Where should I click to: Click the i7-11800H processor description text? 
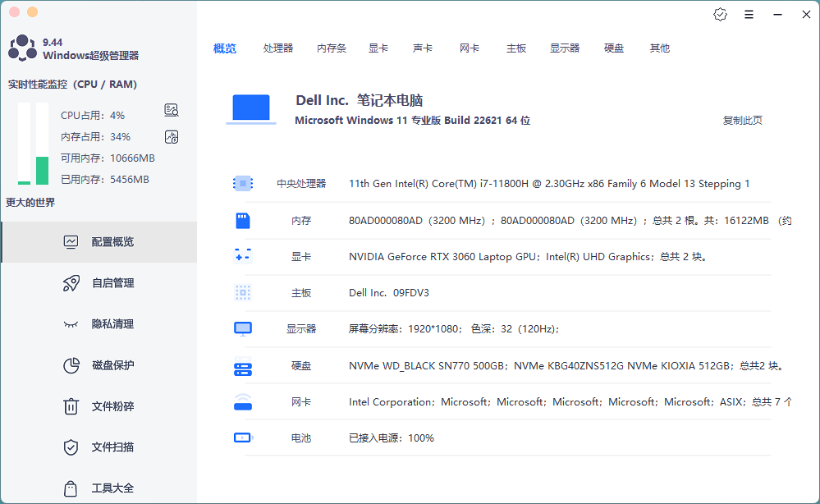tap(549, 184)
